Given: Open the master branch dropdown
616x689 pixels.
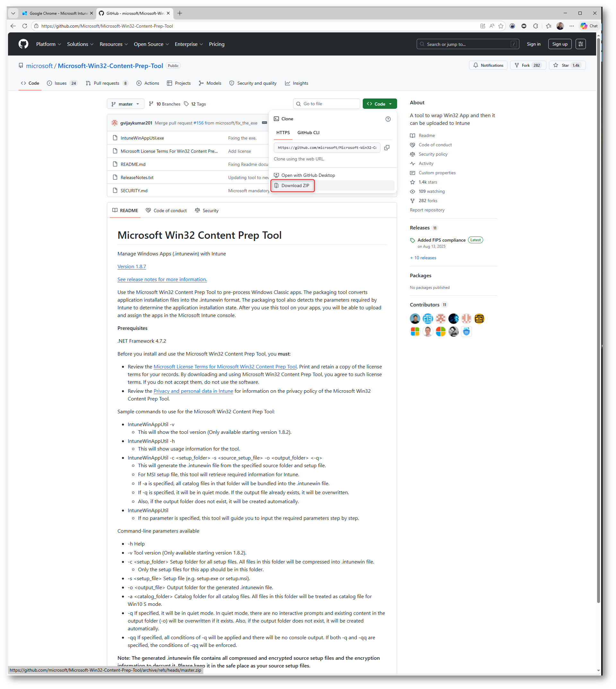Looking at the screenshot, I should pyautogui.click(x=126, y=104).
